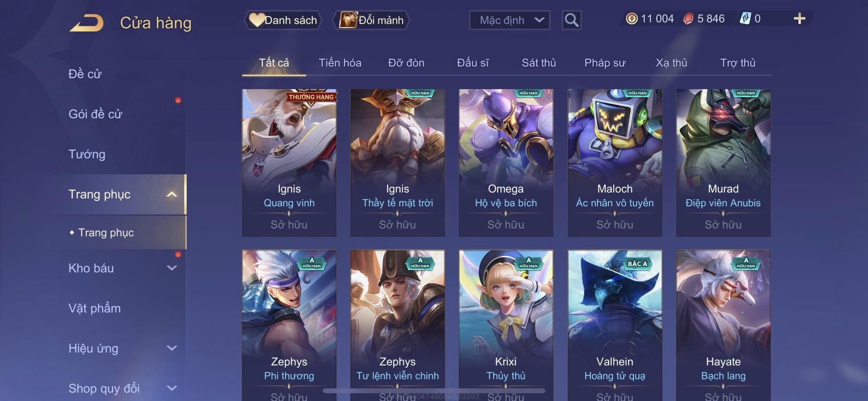Select Omega Hộ vệ ba bích skin card
The width and height of the screenshot is (868, 401).
(506, 163)
